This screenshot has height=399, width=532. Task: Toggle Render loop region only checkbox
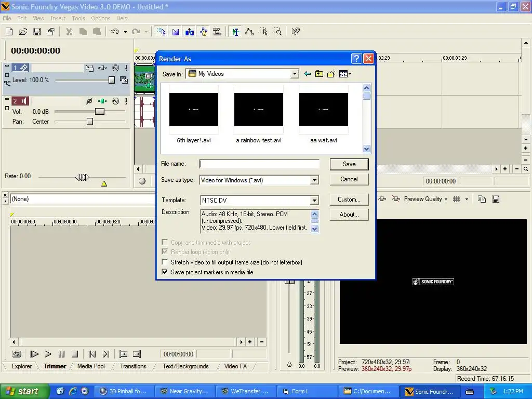[x=165, y=252]
